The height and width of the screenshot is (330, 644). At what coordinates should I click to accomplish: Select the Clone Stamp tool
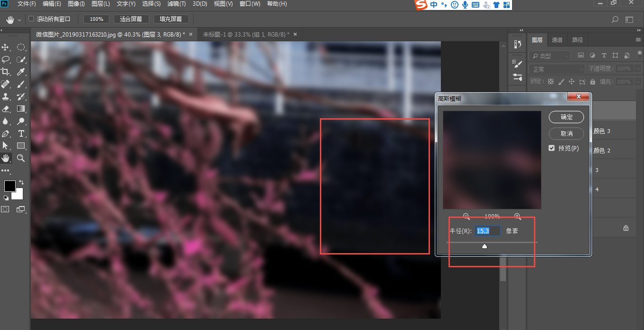point(6,96)
